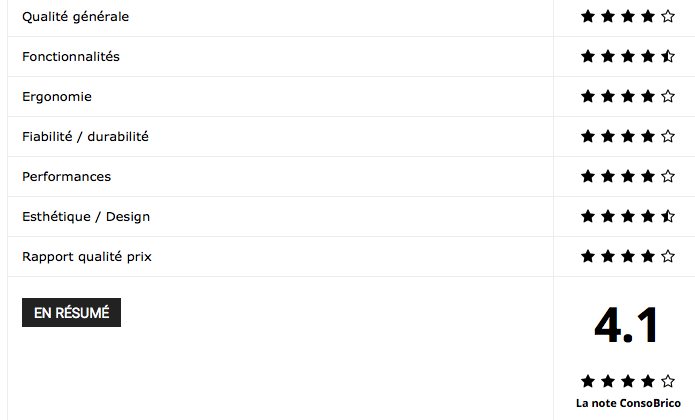Click the Performances row label
The height and width of the screenshot is (420, 695).
pyautogui.click(x=66, y=176)
